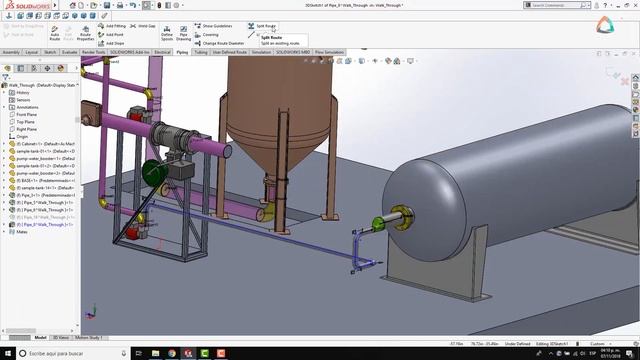
Task: Open the Motion Study 1 bottom tab
Action: click(88, 338)
